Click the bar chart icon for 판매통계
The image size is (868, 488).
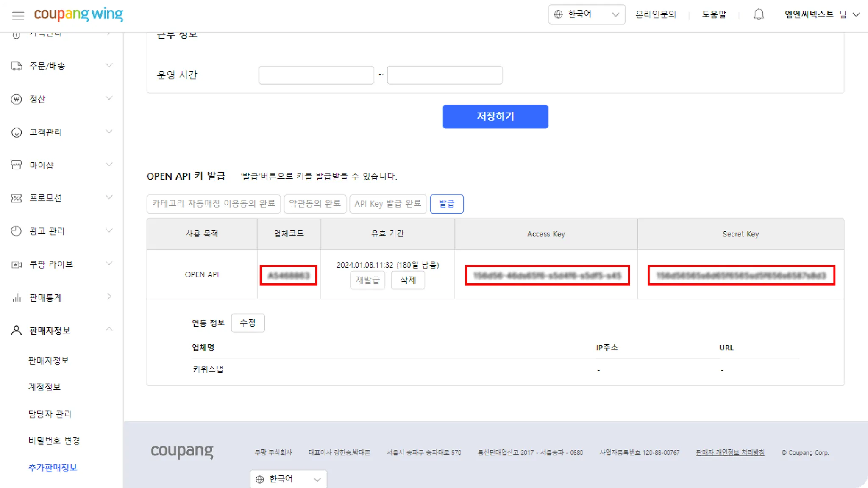tap(17, 298)
